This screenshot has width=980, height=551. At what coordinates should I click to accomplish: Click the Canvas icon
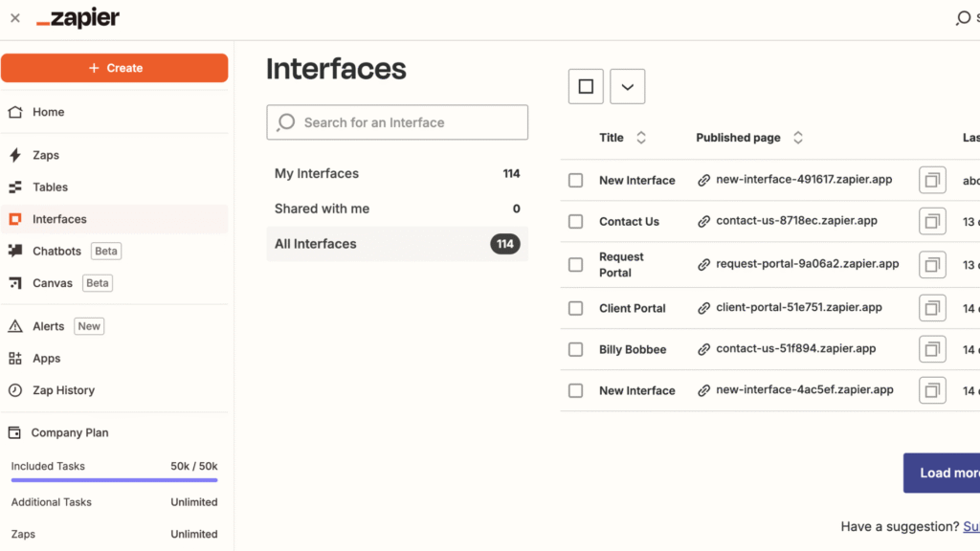coord(15,283)
